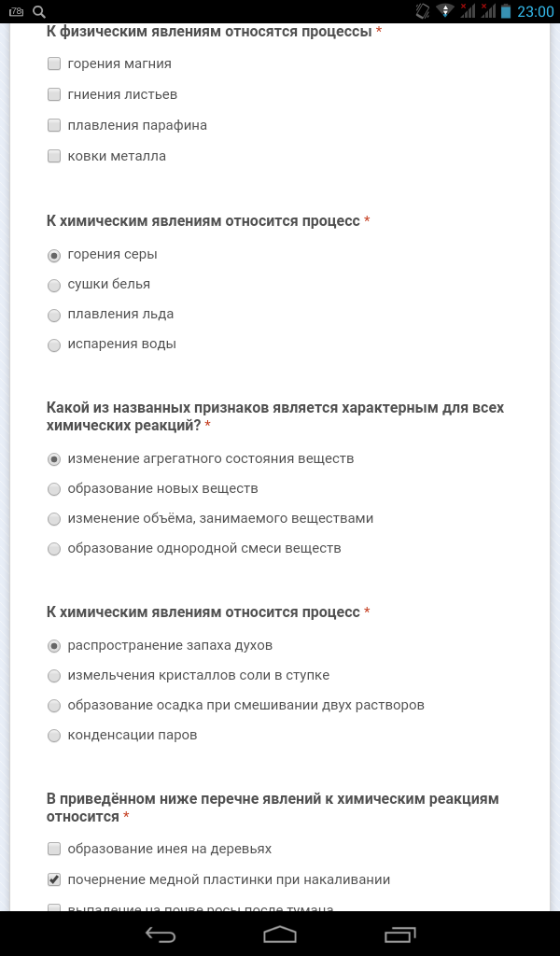
Task: Tap the Wi-Fi signal status icon
Action: [x=445, y=11]
